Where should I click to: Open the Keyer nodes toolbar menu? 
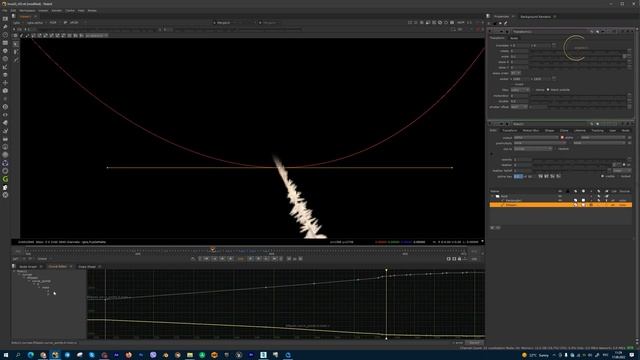[5, 67]
